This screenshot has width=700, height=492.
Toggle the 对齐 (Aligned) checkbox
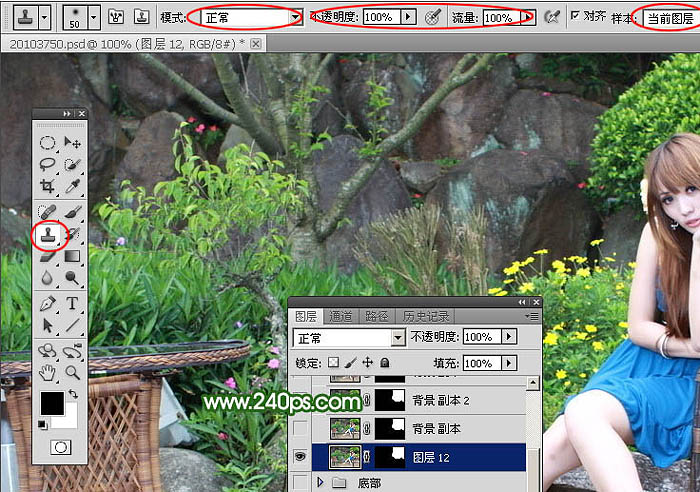point(574,17)
